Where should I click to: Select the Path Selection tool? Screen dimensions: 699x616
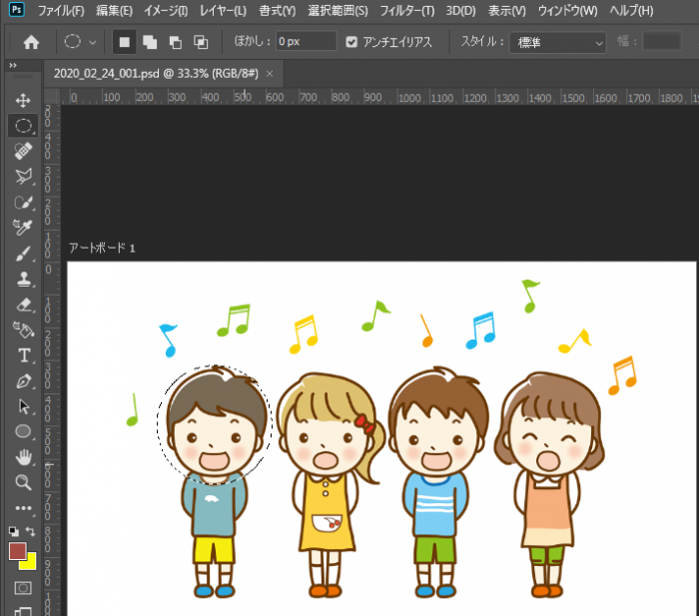[x=23, y=406]
